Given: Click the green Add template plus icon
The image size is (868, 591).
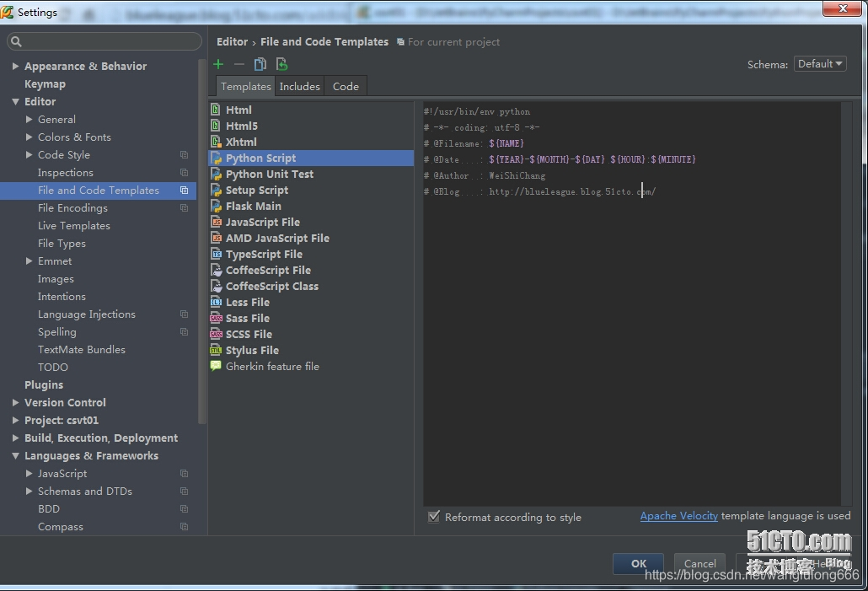Looking at the screenshot, I should 218,64.
